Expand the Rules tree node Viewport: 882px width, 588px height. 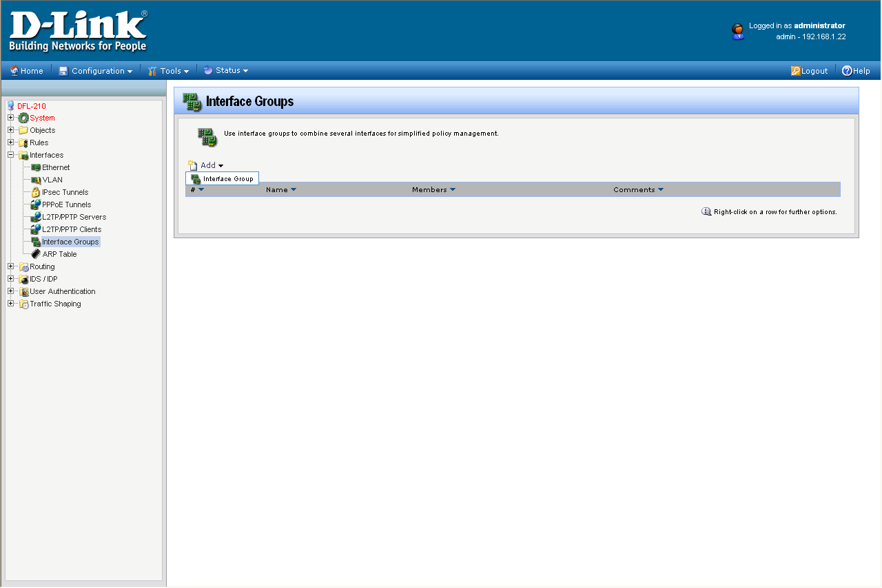point(10,143)
